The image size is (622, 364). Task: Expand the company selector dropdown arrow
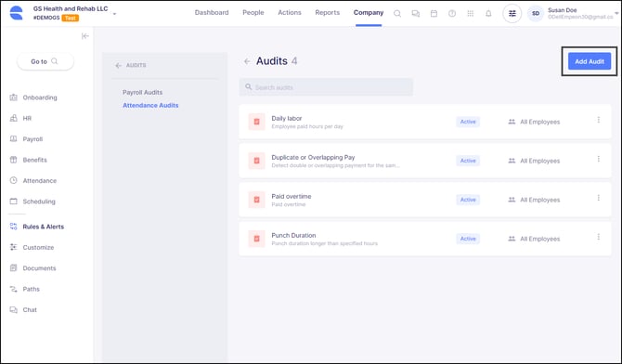point(114,14)
